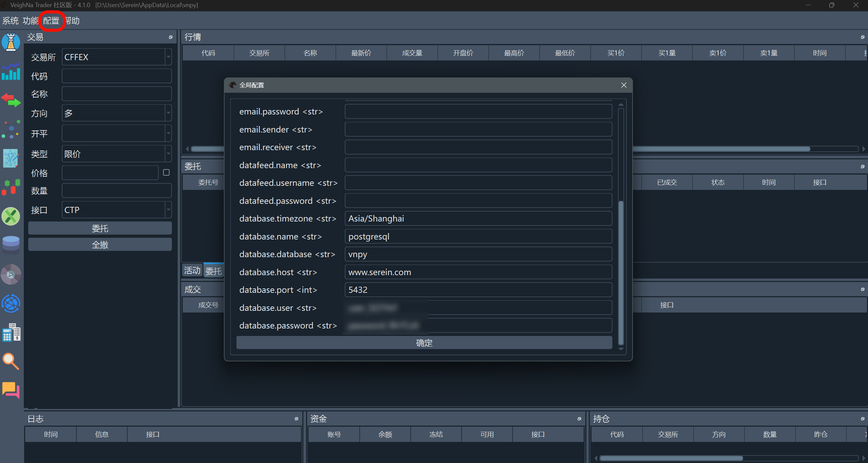Switch to the 活动 tab
Viewport: 868px width, 463px height.
[x=192, y=270]
